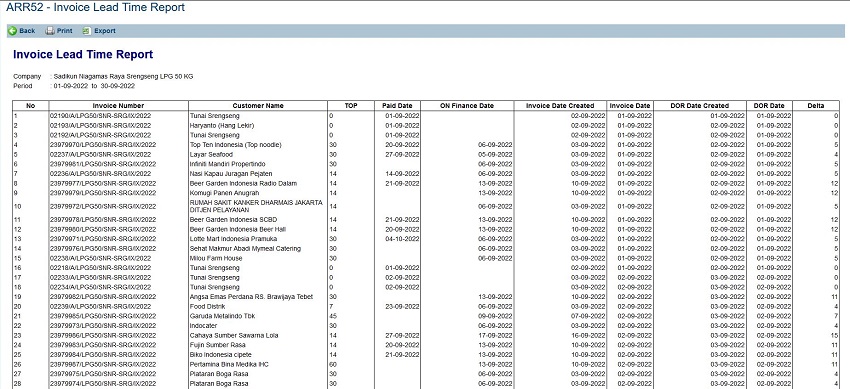Click ON Finance Date 05-09-2022

click(x=495, y=154)
